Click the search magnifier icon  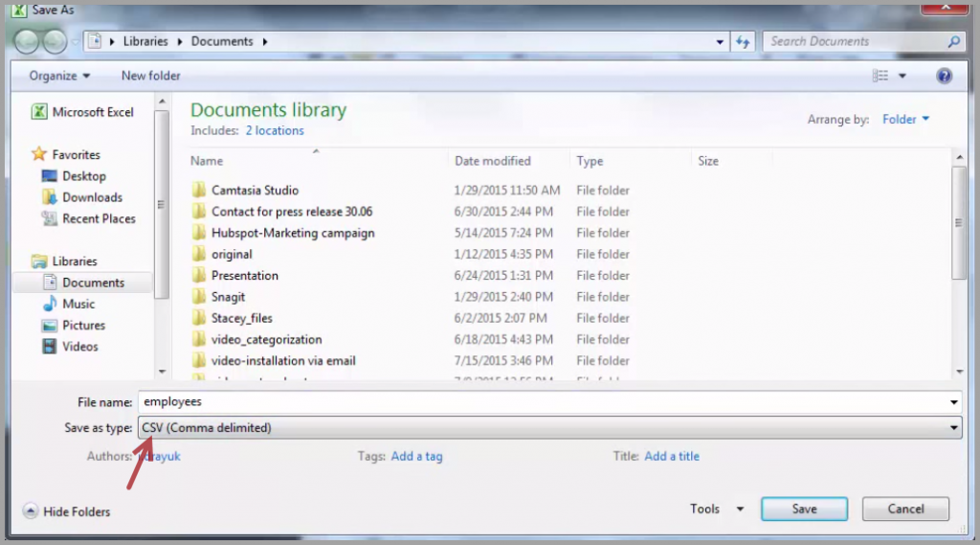point(953,42)
